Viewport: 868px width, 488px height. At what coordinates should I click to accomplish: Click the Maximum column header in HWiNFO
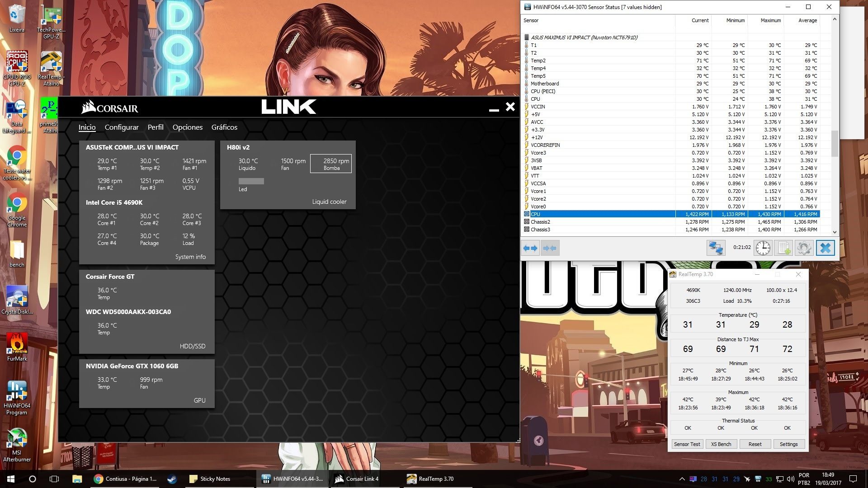click(766, 20)
